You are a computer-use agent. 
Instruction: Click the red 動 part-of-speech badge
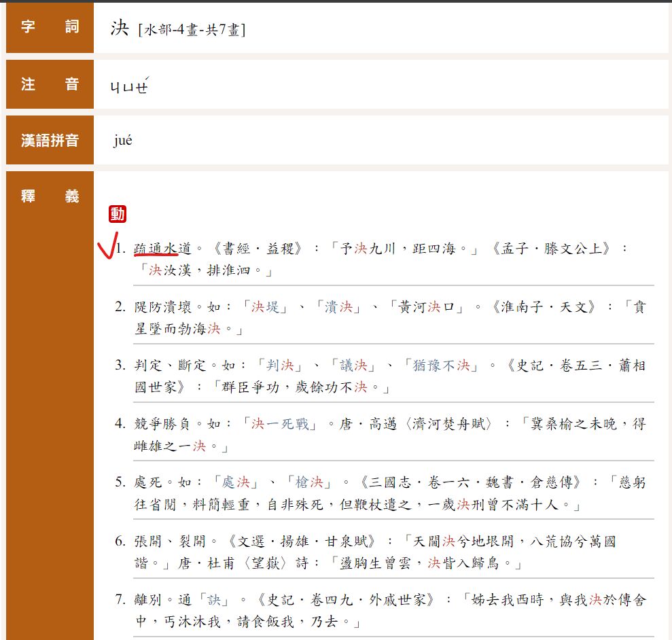point(118,215)
